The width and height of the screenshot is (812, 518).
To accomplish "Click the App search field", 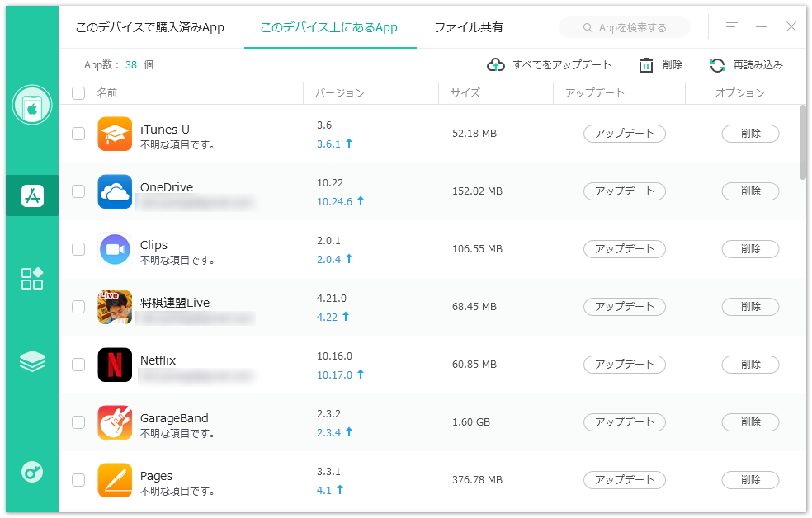I will click(x=625, y=26).
